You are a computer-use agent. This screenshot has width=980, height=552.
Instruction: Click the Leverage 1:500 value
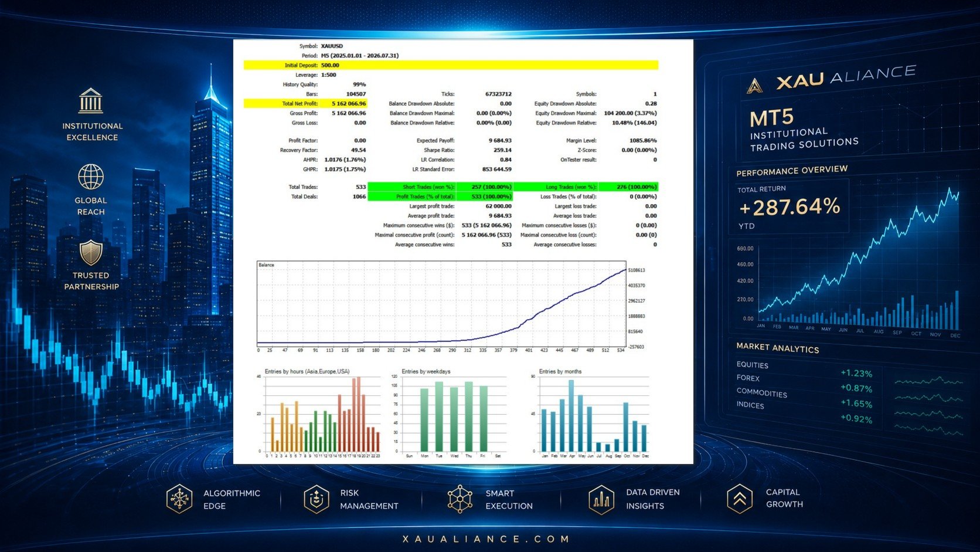(328, 75)
